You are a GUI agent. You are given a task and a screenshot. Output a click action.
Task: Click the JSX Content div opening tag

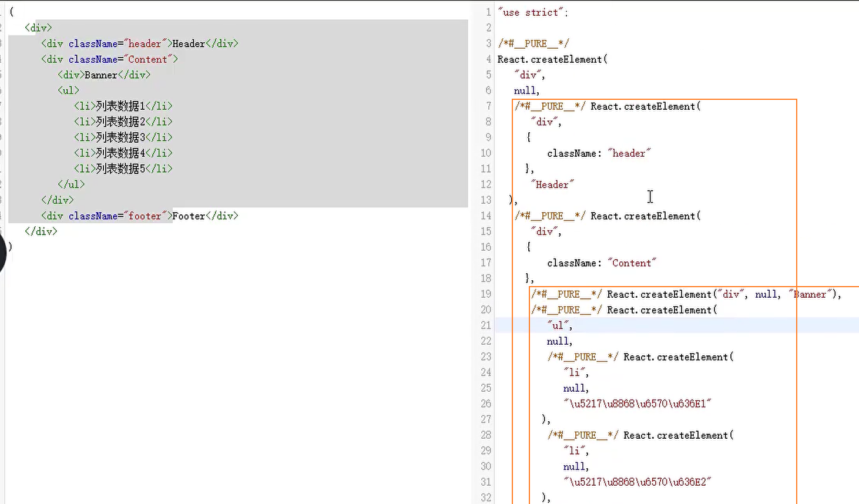coord(109,59)
